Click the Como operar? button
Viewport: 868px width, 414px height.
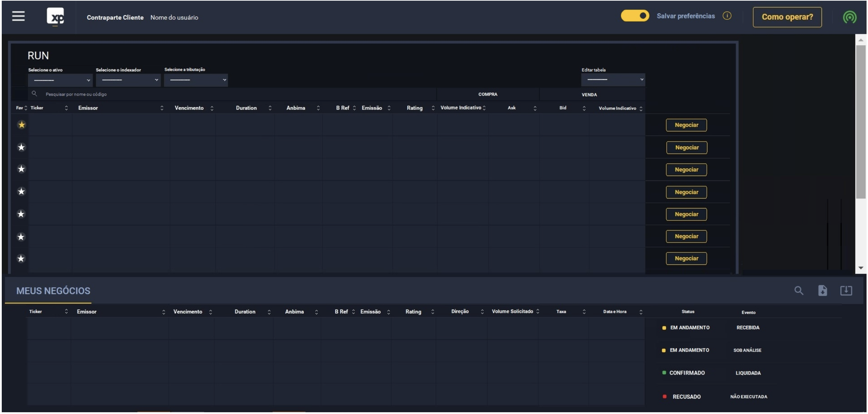(787, 17)
